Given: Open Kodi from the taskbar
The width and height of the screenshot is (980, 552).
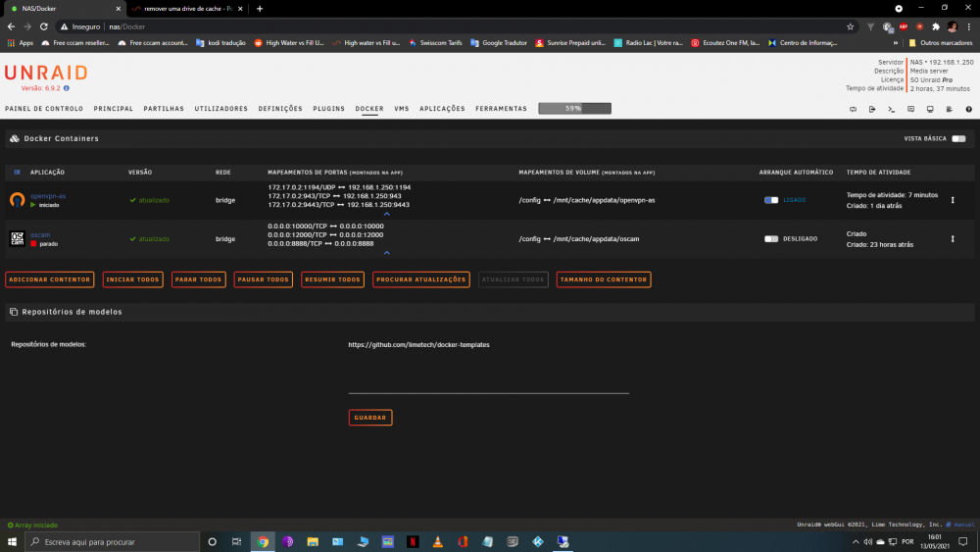Looking at the screenshot, I should [537, 542].
